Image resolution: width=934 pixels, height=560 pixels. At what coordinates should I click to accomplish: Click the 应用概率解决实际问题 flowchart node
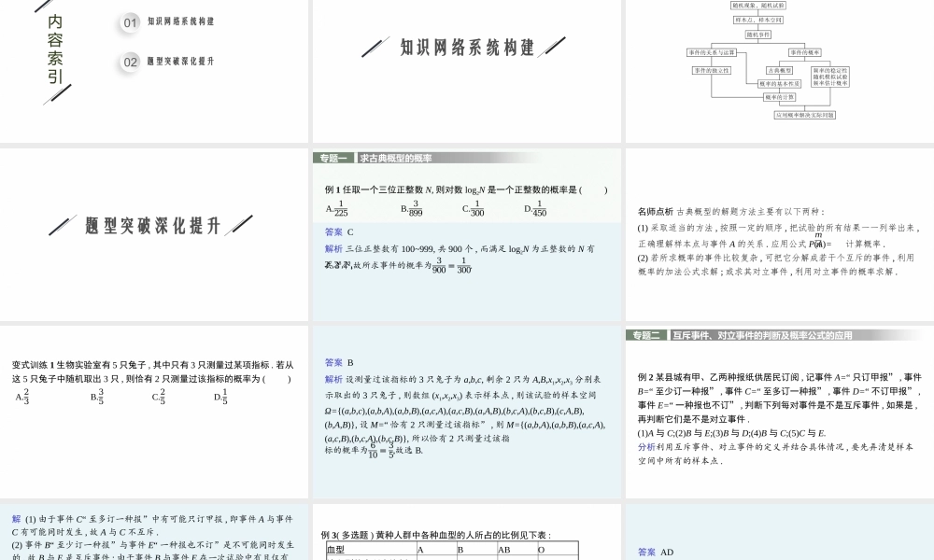tap(805, 114)
